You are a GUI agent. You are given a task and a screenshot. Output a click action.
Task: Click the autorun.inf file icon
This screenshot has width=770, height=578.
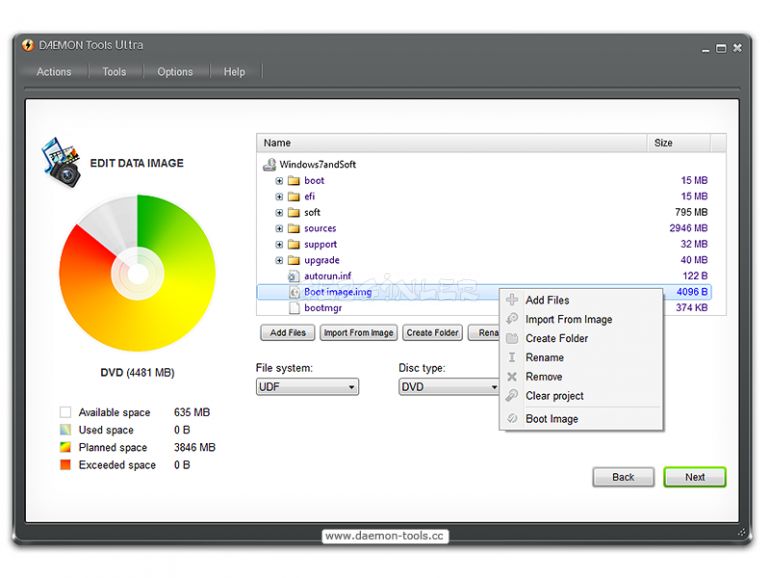click(294, 276)
